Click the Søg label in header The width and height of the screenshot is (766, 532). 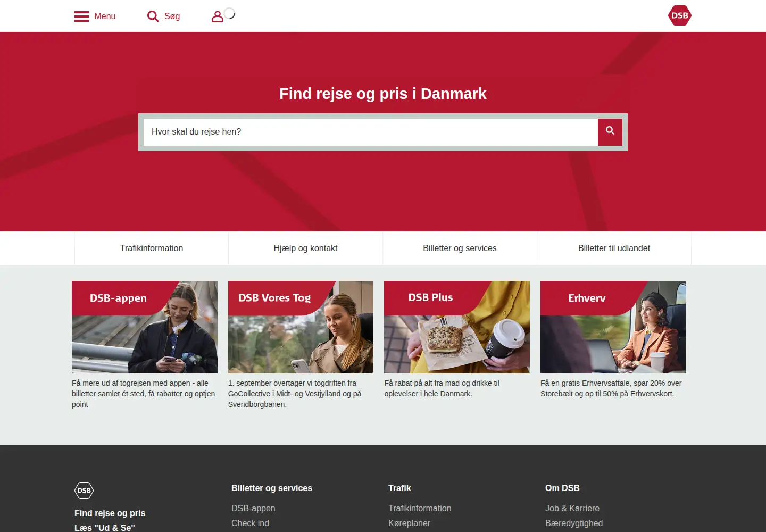point(172,16)
